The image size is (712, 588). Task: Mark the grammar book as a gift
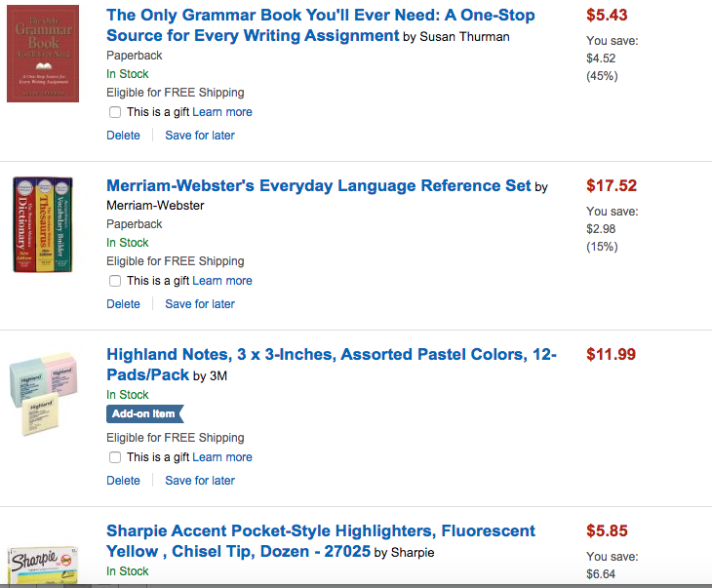point(115,112)
